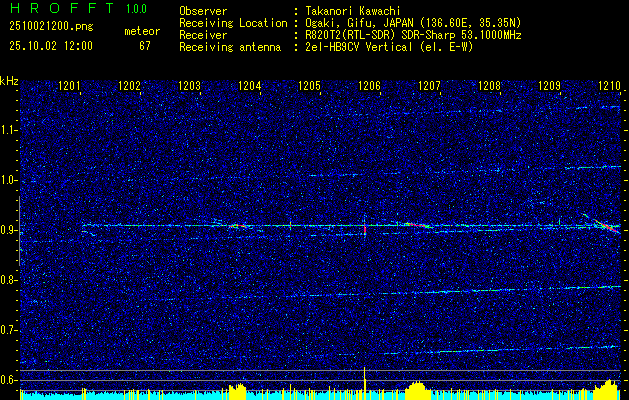Click time marker 1205
This screenshot has width=629, height=400.
pyautogui.click(x=309, y=85)
